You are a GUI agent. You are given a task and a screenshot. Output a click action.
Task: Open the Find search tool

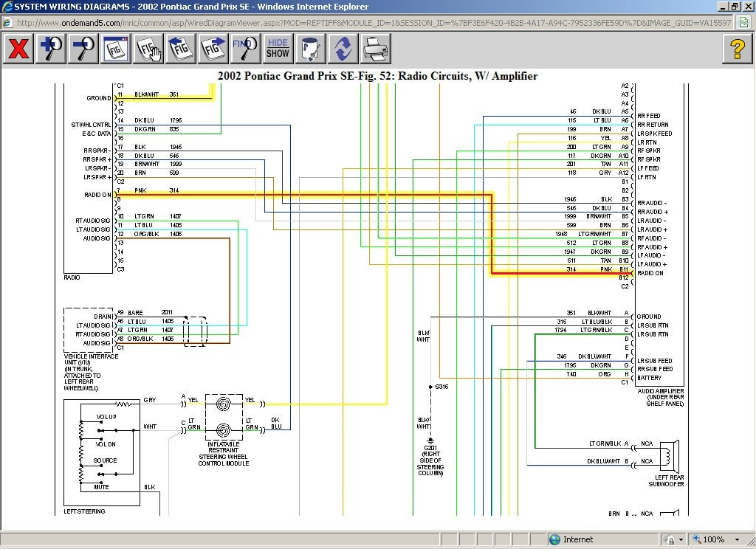click(x=245, y=48)
